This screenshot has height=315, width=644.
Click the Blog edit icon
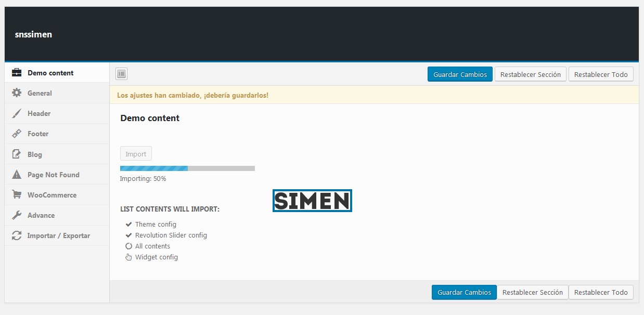tap(17, 154)
